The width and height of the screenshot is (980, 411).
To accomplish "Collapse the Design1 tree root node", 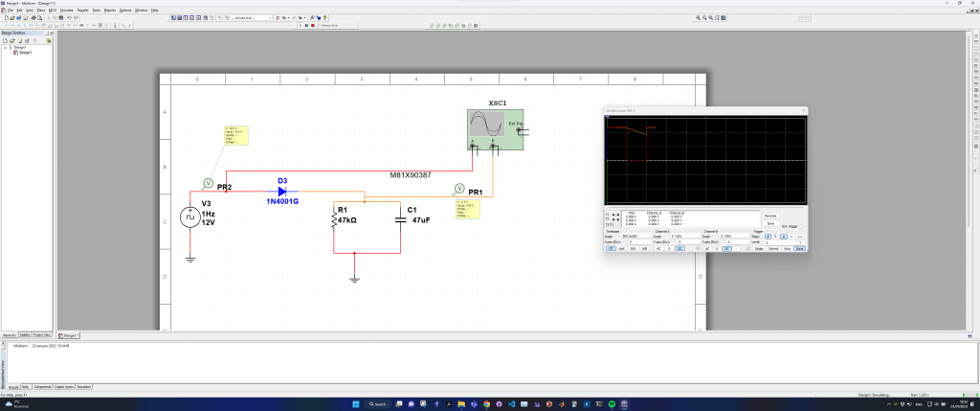I will click(5, 48).
